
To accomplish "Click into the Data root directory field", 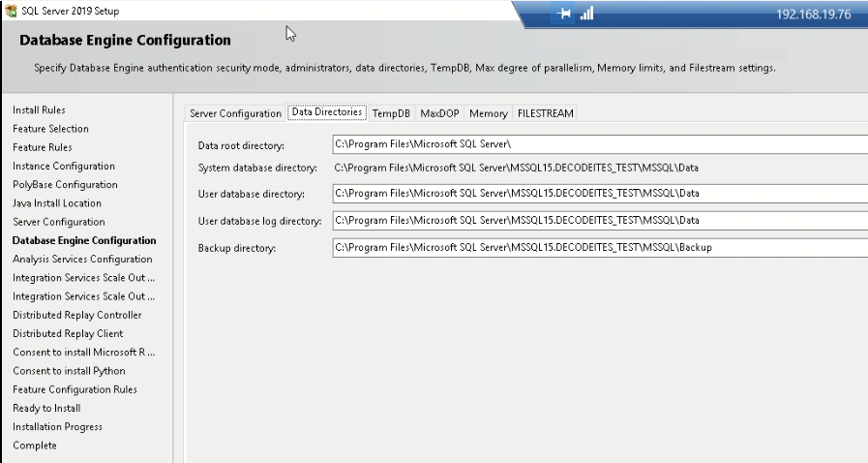I will click(600, 144).
